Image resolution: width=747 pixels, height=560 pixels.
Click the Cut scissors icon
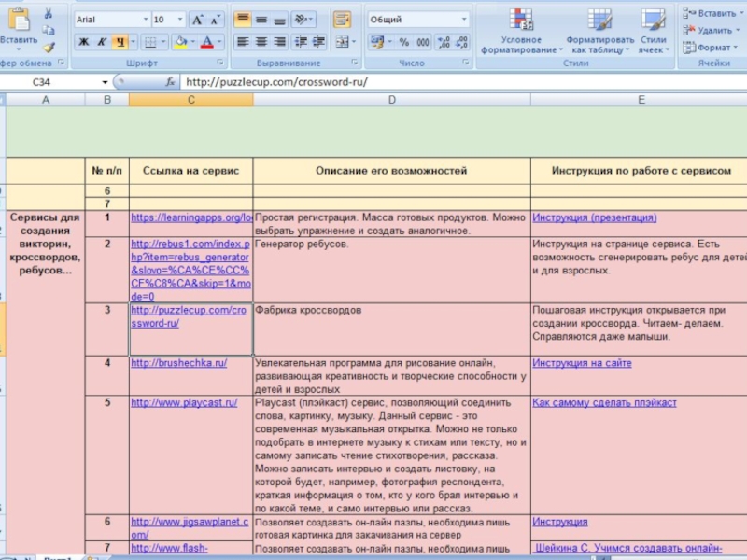[x=49, y=14]
